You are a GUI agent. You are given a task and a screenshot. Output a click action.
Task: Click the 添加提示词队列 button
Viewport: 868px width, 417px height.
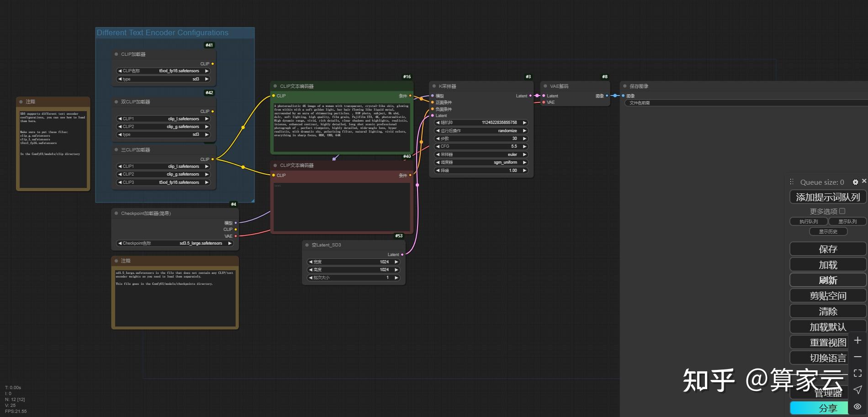827,197
